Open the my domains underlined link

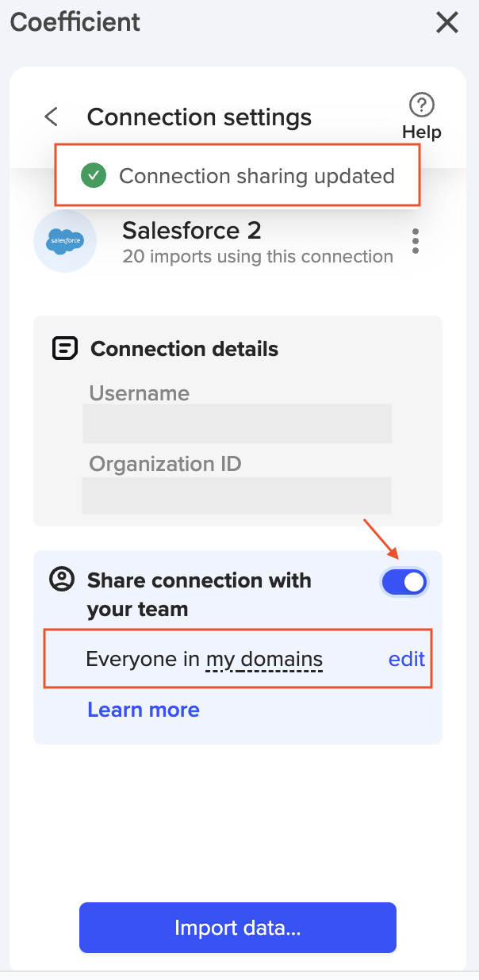(x=262, y=658)
